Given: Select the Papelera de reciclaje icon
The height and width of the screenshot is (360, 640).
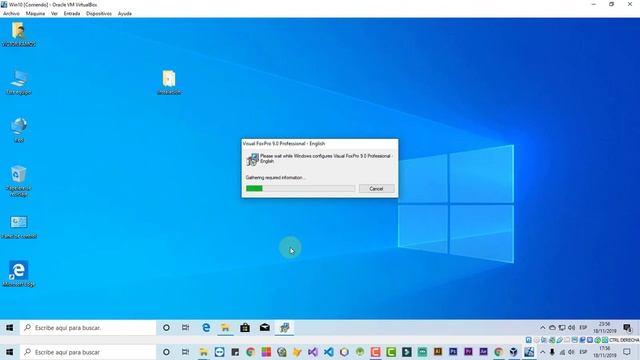Looking at the screenshot, I should 19,181.
